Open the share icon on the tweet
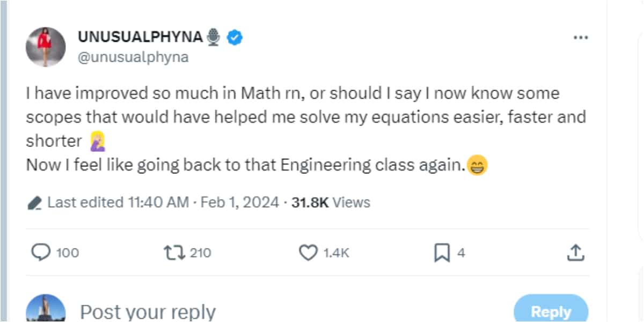This screenshot has width=644, height=322. tap(575, 252)
